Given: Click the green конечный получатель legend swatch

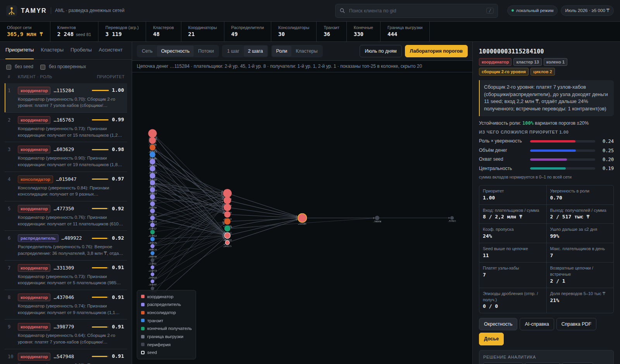Looking at the screenshot, I should (143, 328).
